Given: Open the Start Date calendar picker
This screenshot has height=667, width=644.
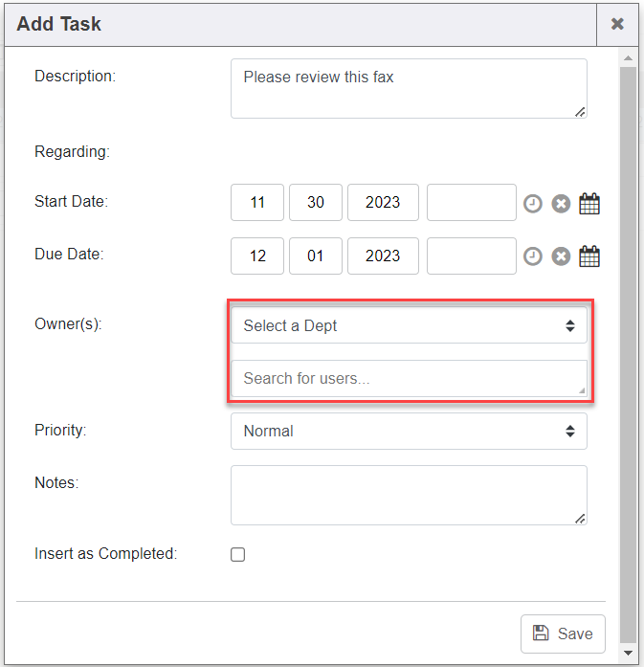Looking at the screenshot, I should pyautogui.click(x=590, y=203).
